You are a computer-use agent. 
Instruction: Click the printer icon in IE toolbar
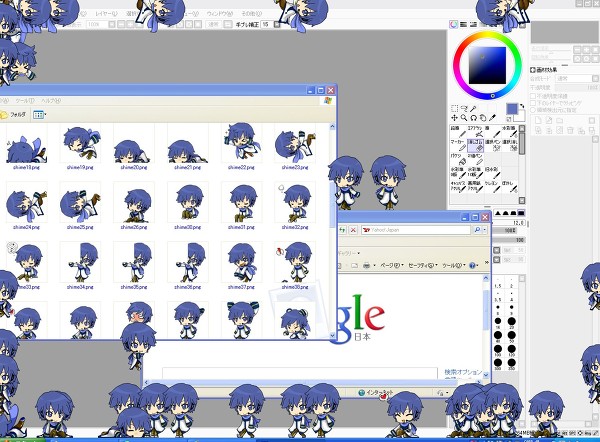tap(366, 265)
